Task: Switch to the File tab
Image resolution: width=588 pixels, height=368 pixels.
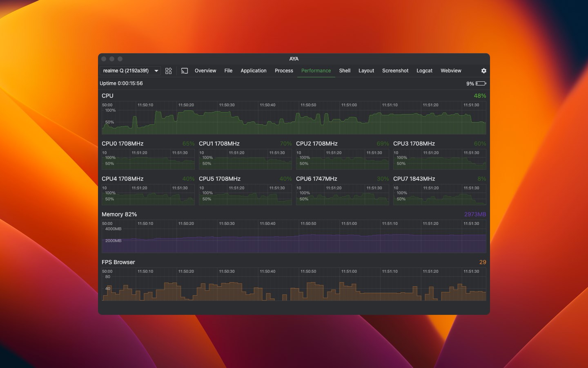Action: (x=228, y=71)
